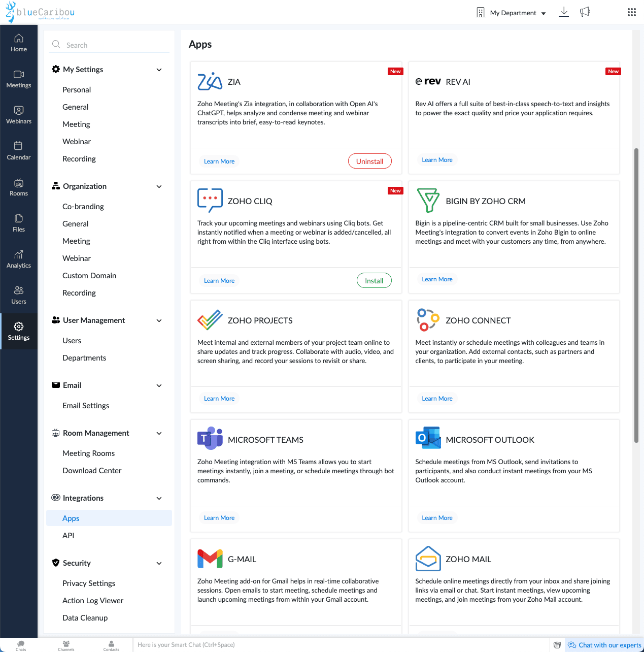Click the Zoho Connect logo
The width and height of the screenshot is (644, 652).
pyautogui.click(x=428, y=320)
